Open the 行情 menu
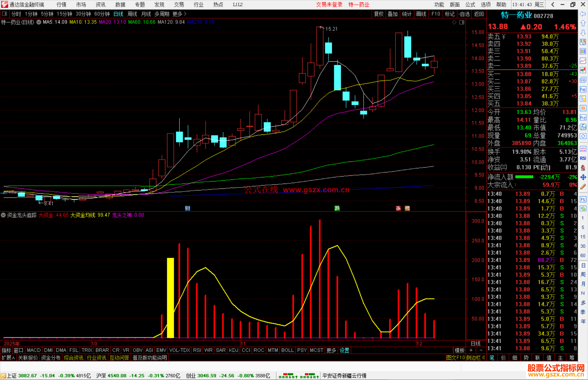This screenshot has height=380, width=588. pyautogui.click(x=62, y=5)
